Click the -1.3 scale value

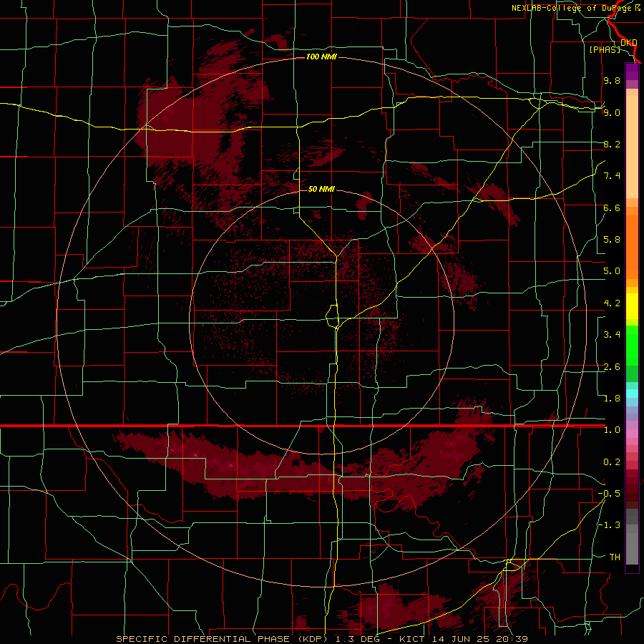click(610, 525)
